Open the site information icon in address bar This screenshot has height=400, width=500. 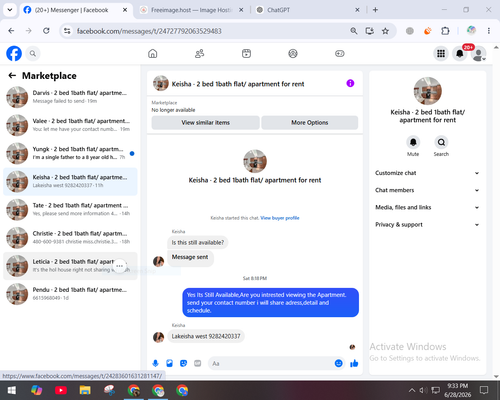(67, 31)
